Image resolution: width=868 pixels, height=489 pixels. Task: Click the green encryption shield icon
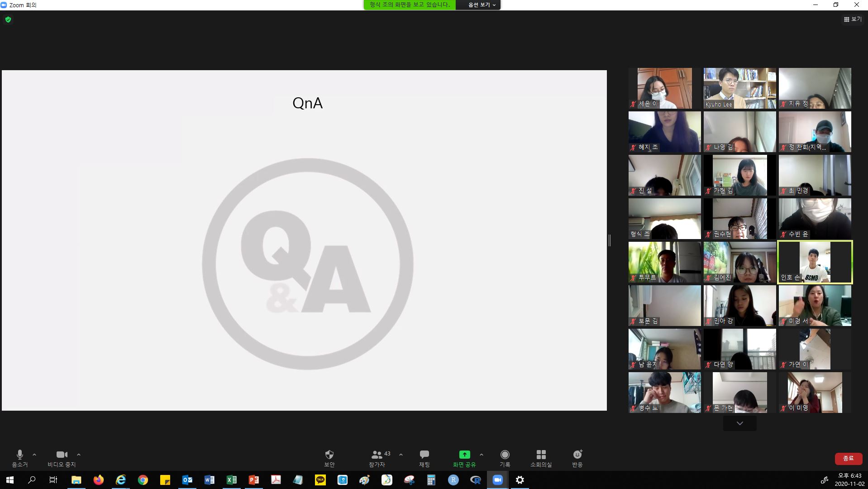click(x=8, y=19)
